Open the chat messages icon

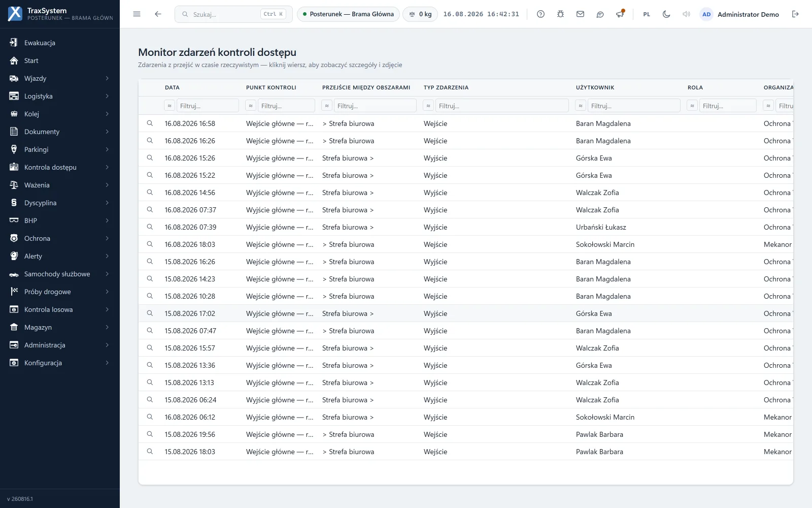click(x=600, y=14)
